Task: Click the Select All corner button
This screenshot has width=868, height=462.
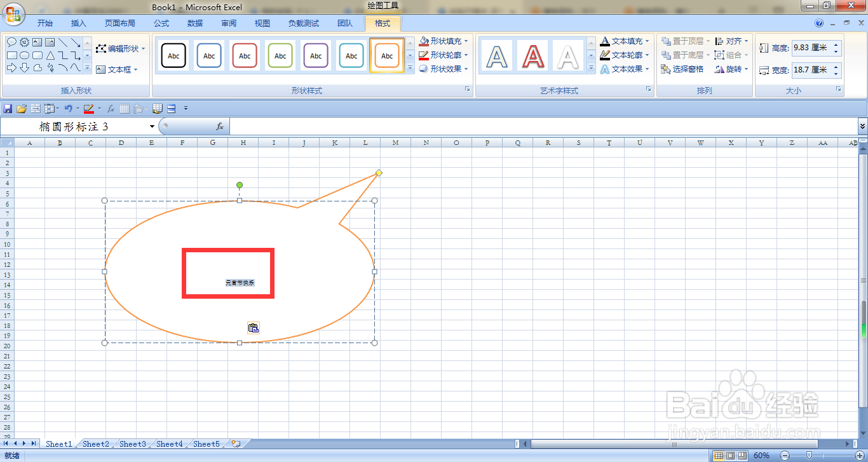Action: tap(7, 142)
